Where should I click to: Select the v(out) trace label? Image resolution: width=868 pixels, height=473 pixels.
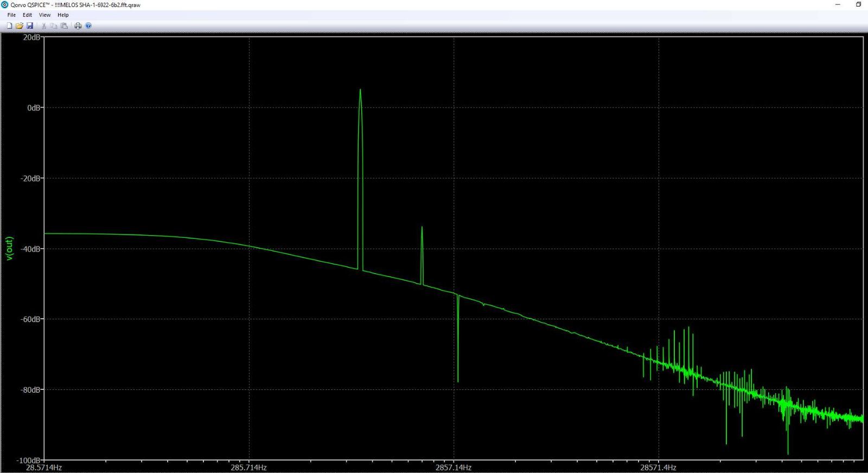(9, 249)
